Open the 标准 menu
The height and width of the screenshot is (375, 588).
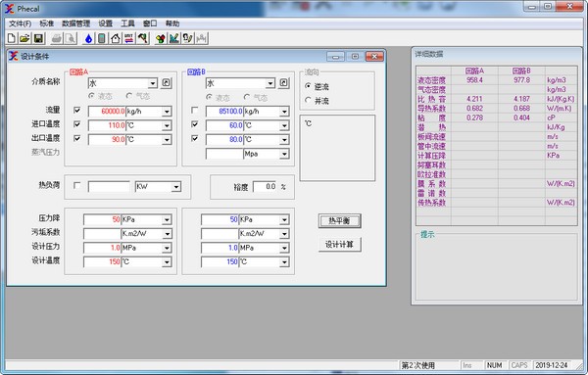click(x=47, y=23)
